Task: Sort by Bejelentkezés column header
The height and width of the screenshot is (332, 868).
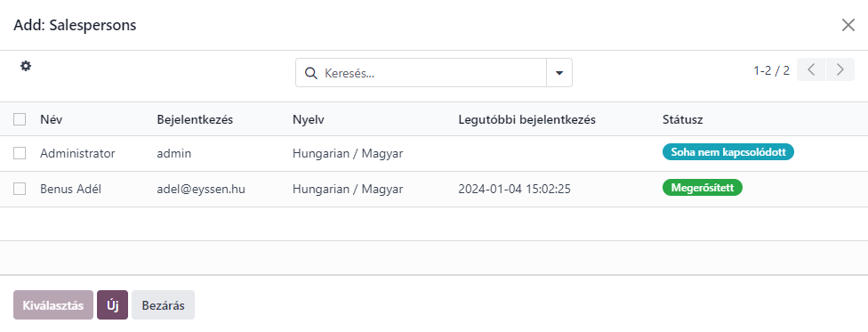Action: (x=195, y=120)
